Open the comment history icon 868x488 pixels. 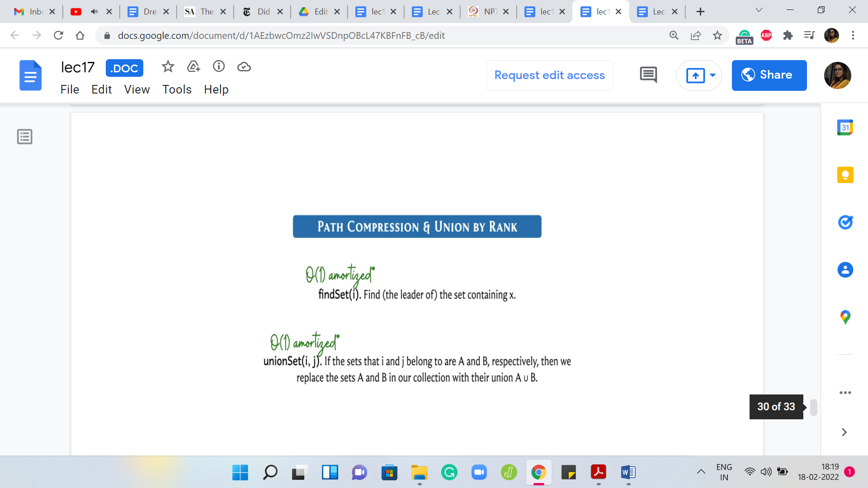(648, 75)
